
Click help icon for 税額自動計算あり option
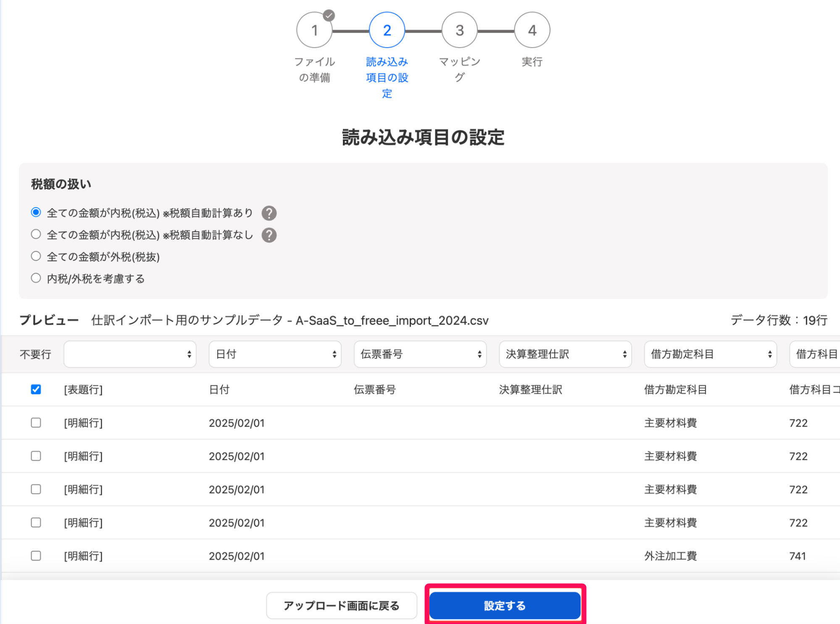(x=269, y=213)
